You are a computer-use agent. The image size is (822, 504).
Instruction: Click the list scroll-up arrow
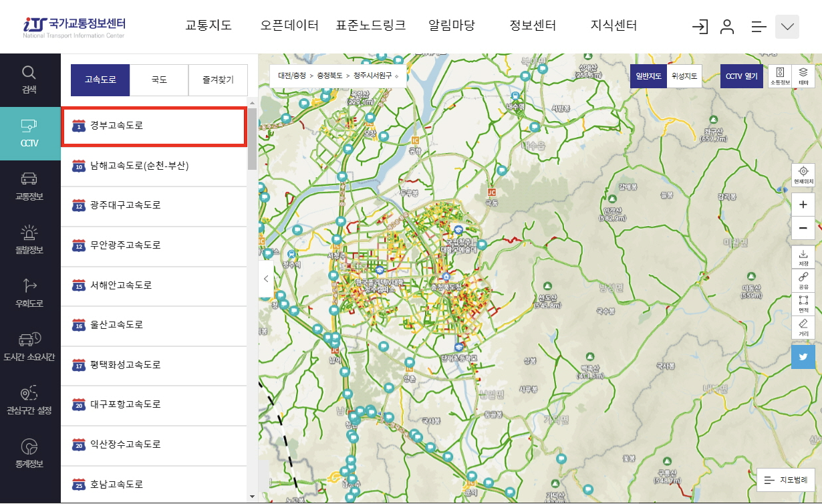coord(252,102)
